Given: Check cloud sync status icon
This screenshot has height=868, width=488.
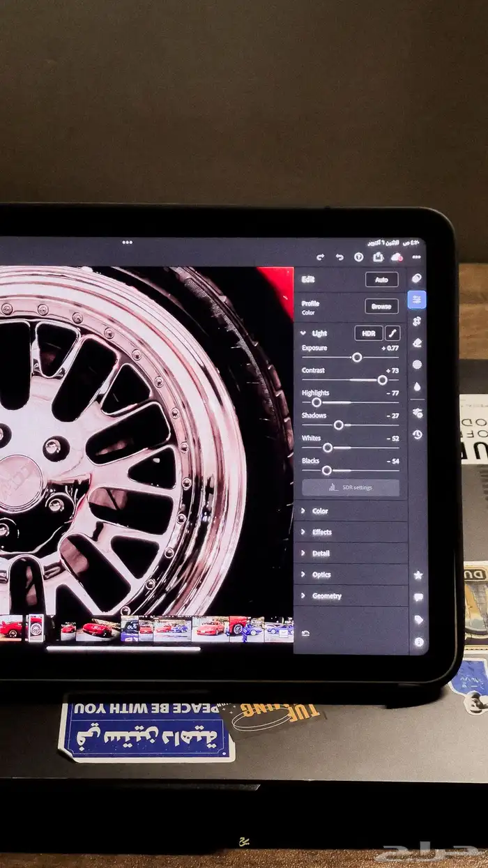Looking at the screenshot, I should (x=397, y=257).
